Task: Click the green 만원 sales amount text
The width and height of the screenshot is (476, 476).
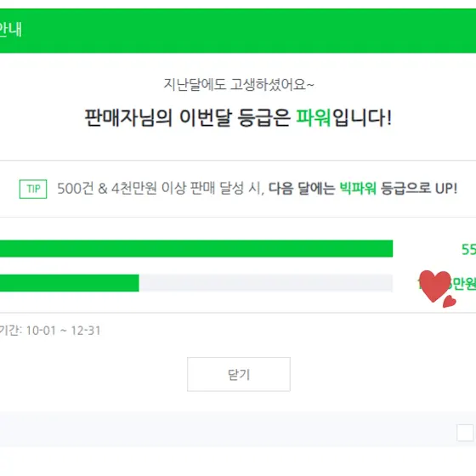Action: tap(464, 284)
